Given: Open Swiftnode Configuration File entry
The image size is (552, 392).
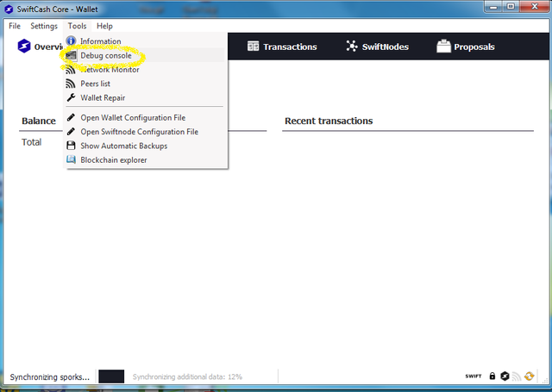Looking at the screenshot, I should click(146, 132).
